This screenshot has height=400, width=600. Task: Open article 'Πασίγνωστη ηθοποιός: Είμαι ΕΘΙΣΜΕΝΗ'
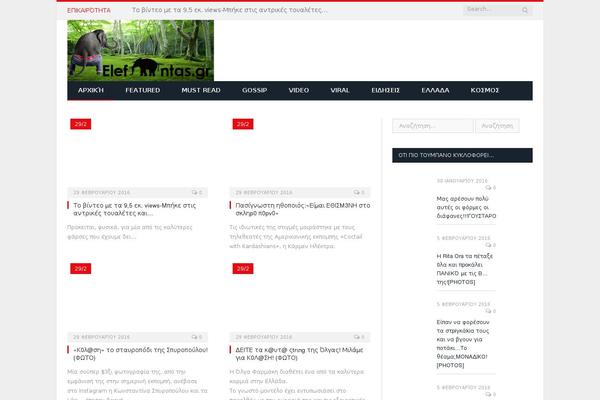[303, 209]
